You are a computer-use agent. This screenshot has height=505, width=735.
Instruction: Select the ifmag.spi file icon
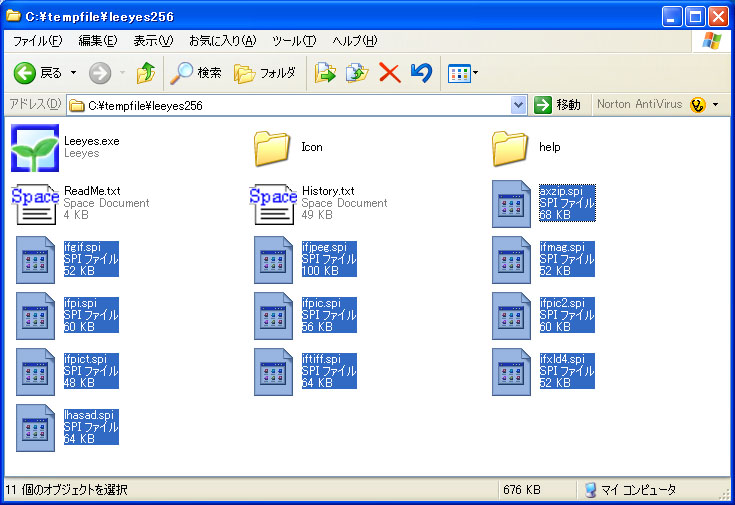pyautogui.click(x=511, y=260)
